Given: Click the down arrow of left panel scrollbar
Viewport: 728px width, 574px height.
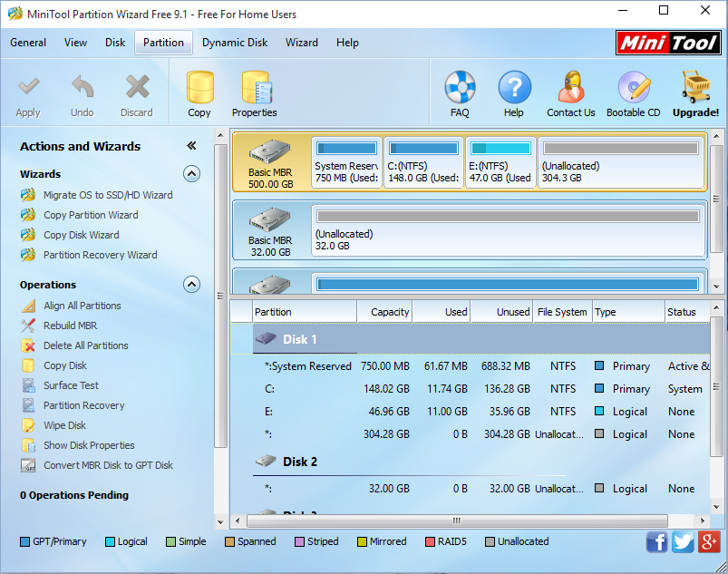Looking at the screenshot, I should click(220, 522).
